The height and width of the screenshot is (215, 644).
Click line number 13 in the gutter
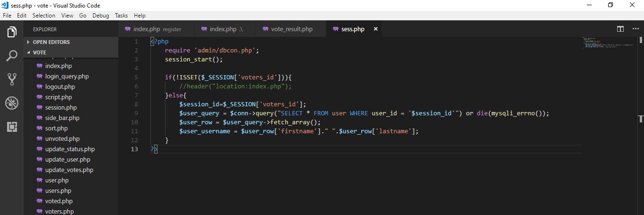[x=135, y=149]
